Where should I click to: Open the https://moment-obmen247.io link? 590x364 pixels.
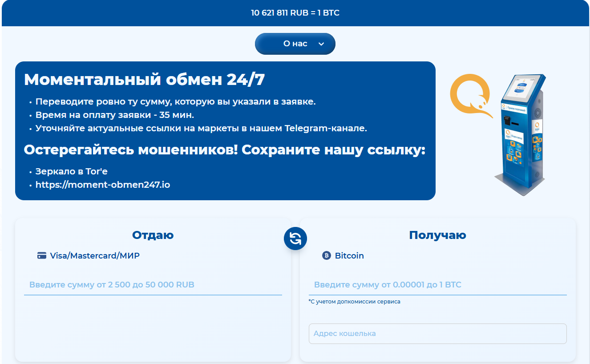(103, 185)
